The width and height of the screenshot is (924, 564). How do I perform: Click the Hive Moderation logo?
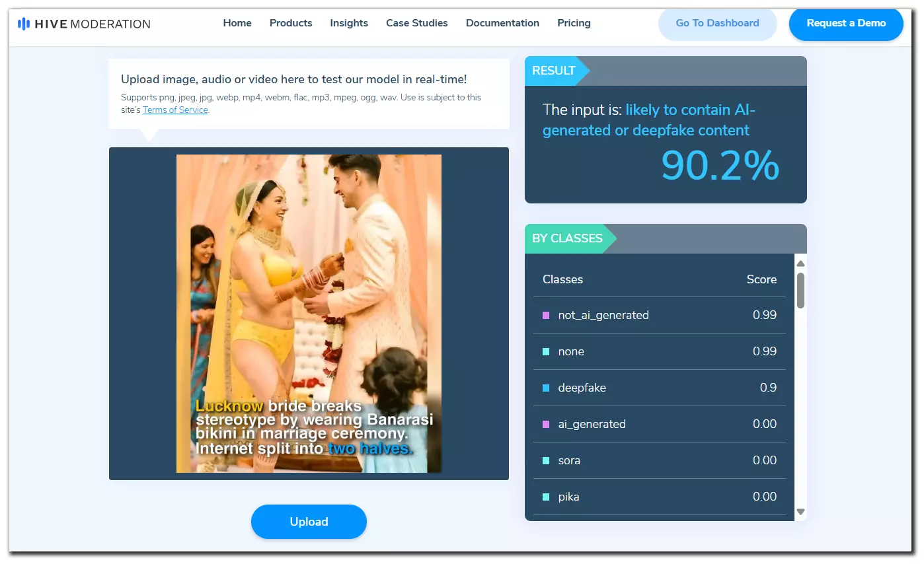(84, 24)
